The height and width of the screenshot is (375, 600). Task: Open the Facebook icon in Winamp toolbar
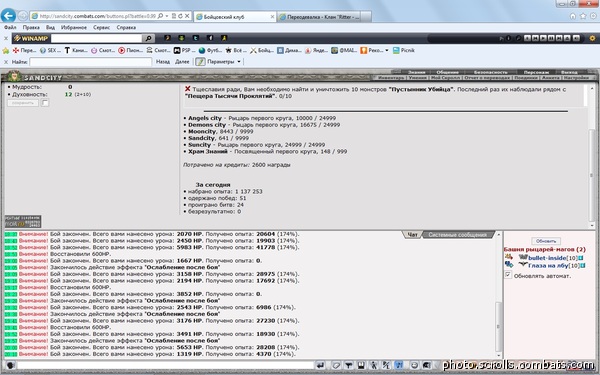click(210, 38)
